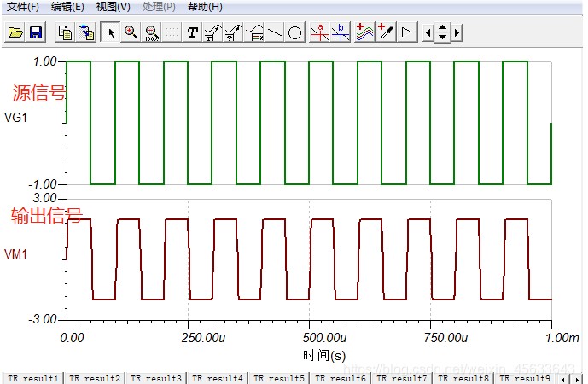The image size is (588, 384).
Task: Click the copy icon in the toolbar
Action: click(65, 32)
